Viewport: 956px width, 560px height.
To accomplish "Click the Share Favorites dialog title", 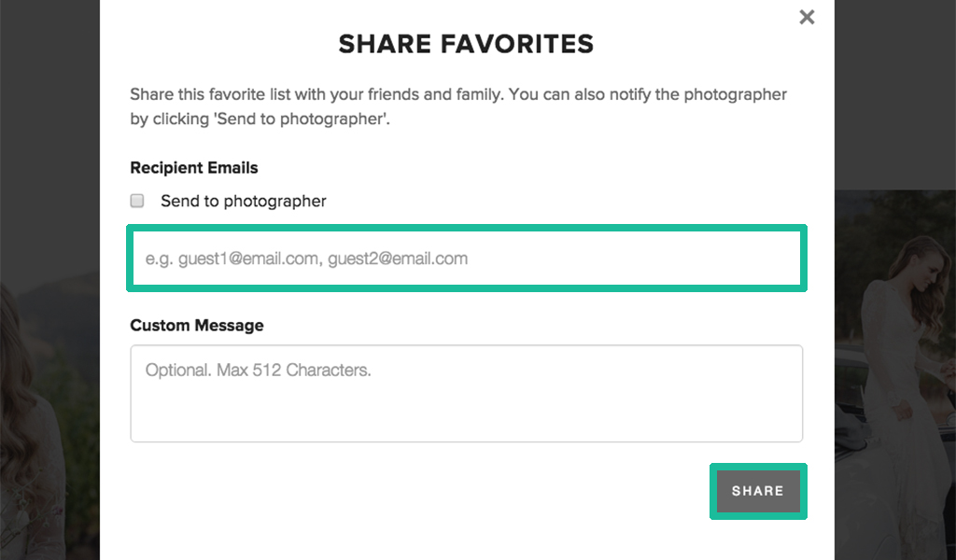I will pos(466,43).
